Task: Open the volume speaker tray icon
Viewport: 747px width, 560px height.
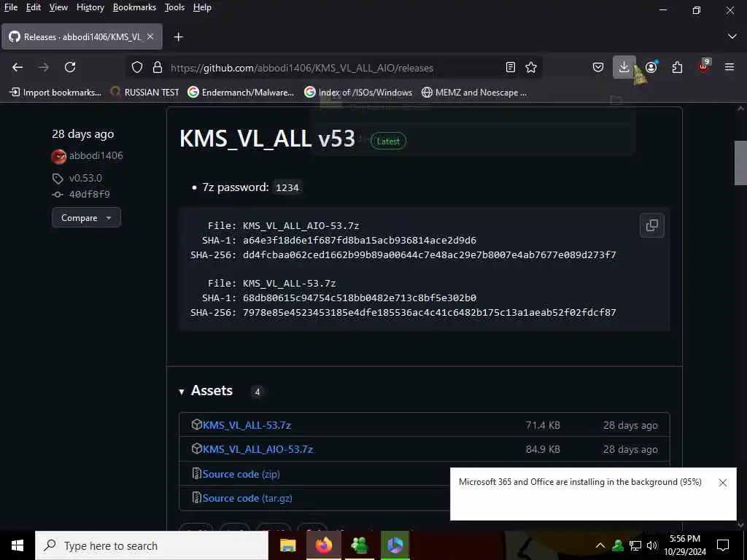Action: tap(652, 545)
